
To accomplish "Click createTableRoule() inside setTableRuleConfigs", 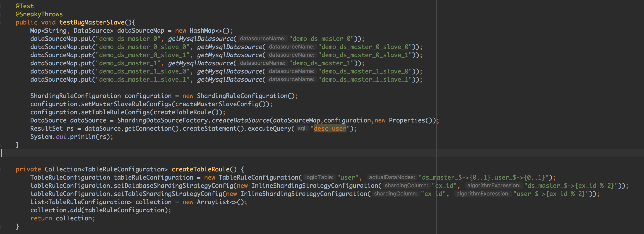I will 186,112.
